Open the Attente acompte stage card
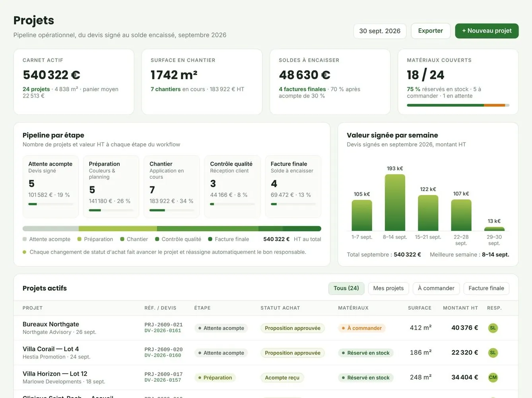The image size is (532, 398). point(50,187)
